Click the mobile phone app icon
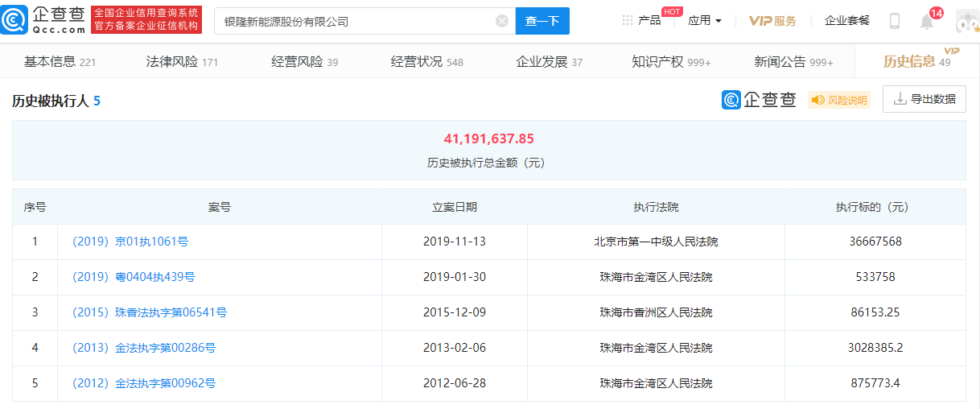The width and height of the screenshot is (980, 409). (x=894, y=21)
